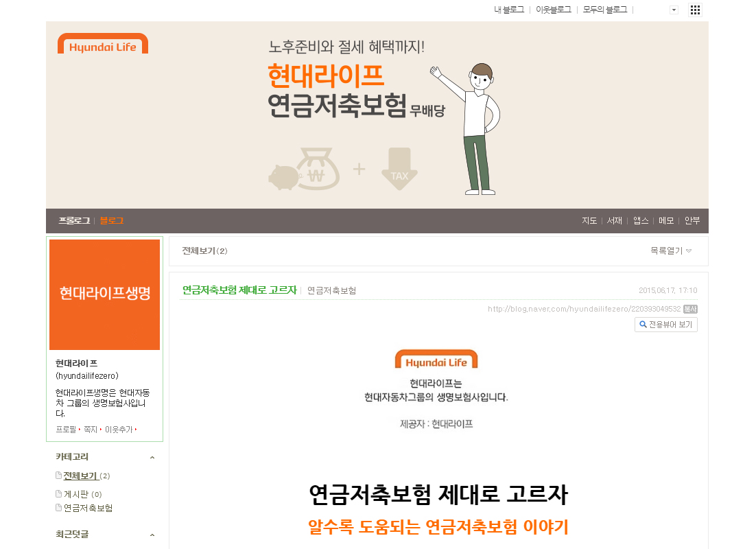Click the 현대라이프 blog name text
756x549 pixels.
pyautogui.click(x=77, y=363)
